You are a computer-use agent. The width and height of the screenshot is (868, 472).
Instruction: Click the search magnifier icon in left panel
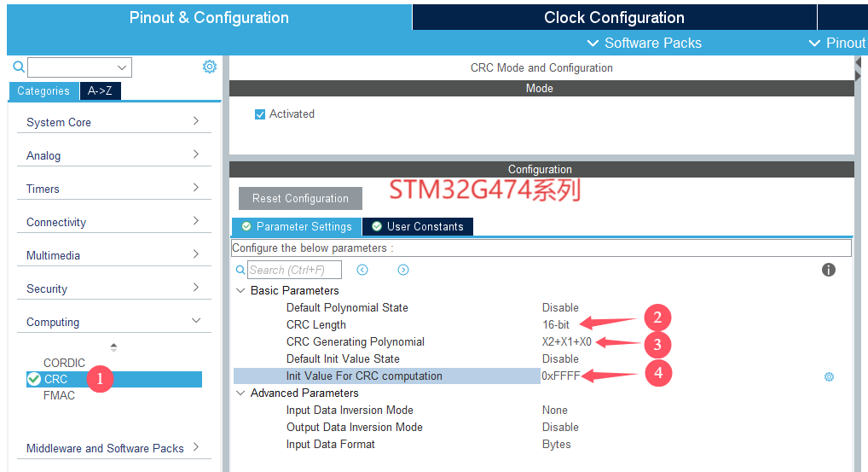pyautogui.click(x=19, y=67)
